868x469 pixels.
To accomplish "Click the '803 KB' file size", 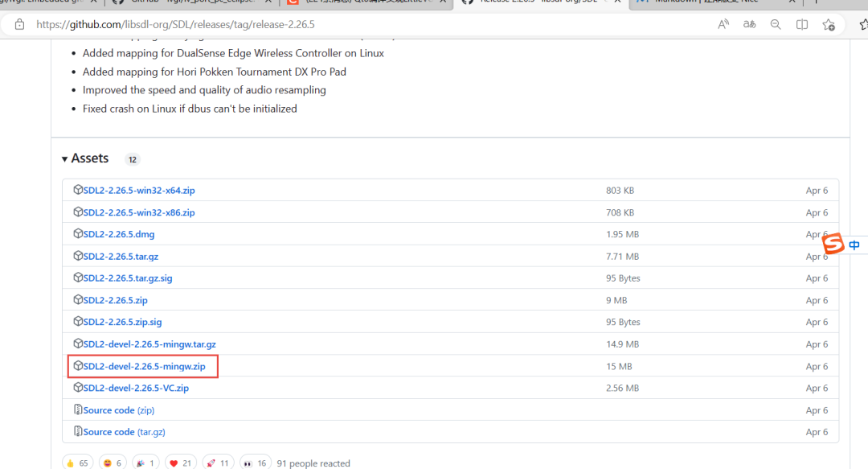I will point(620,190).
